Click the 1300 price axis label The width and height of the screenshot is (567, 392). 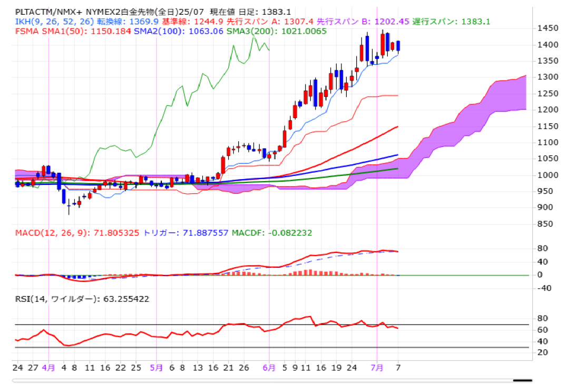pos(548,77)
